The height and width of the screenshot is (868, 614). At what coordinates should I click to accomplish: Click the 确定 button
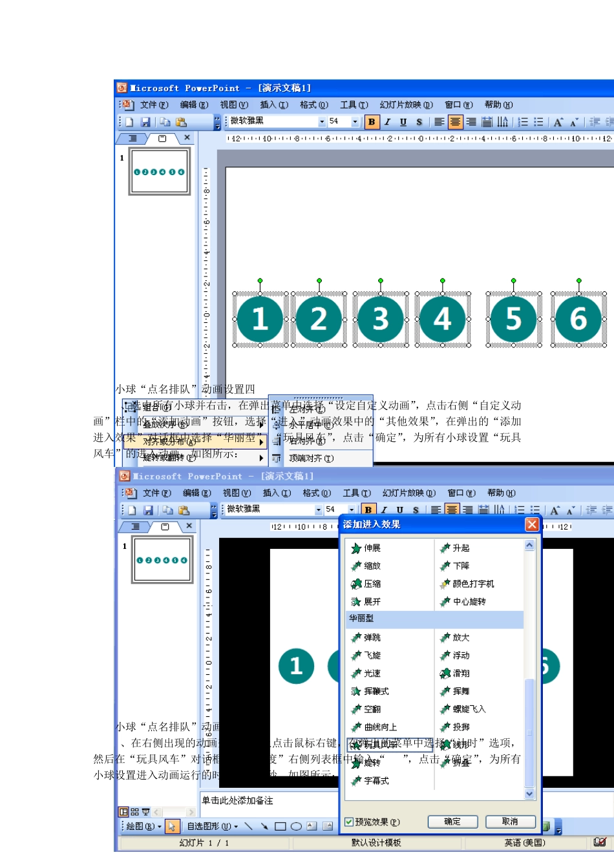click(452, 821)
